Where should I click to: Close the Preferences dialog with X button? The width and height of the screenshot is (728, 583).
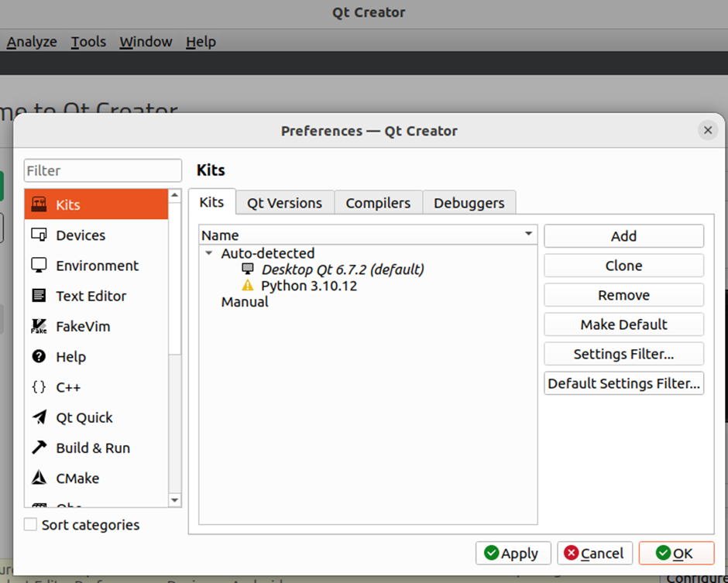coord(708,130)
